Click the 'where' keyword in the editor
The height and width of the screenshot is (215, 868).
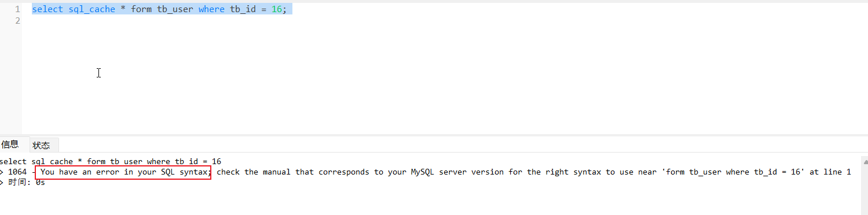211,9
